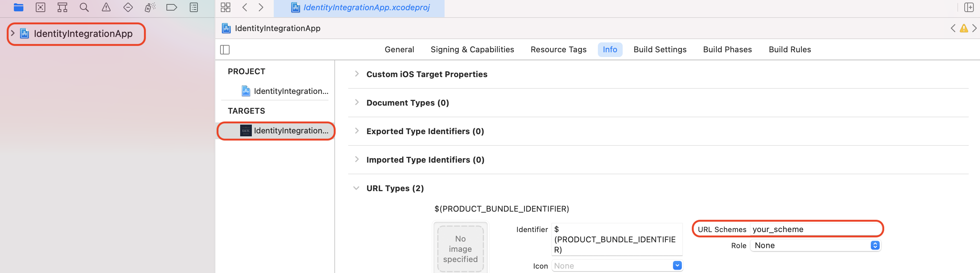This screenshot has width=980, height=273.
Task: Expand Document Types (0) section
Action: pyautogui.click(x=357, y=102)
